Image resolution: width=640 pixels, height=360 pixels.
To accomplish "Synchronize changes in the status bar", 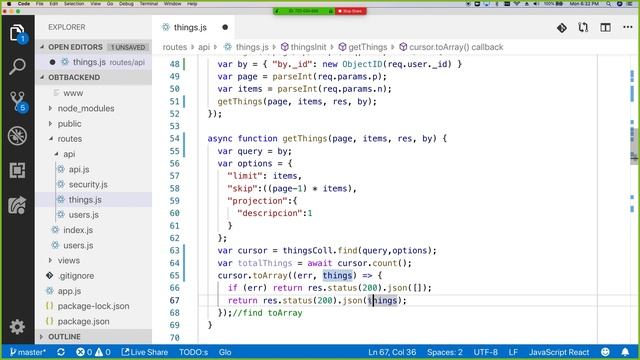I will [61, 352].
